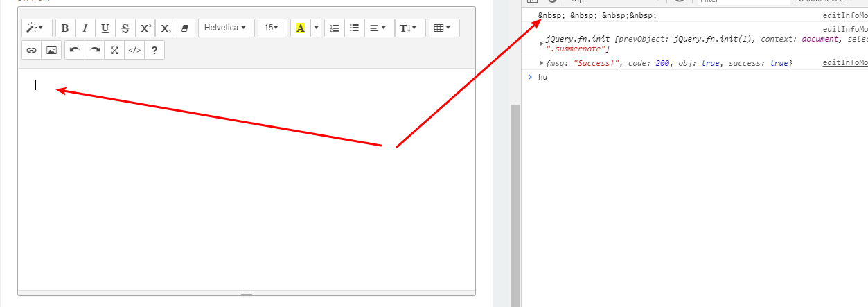868x307 pixels.
Task: Open the insert table dropdown
Action: (444, 28)
